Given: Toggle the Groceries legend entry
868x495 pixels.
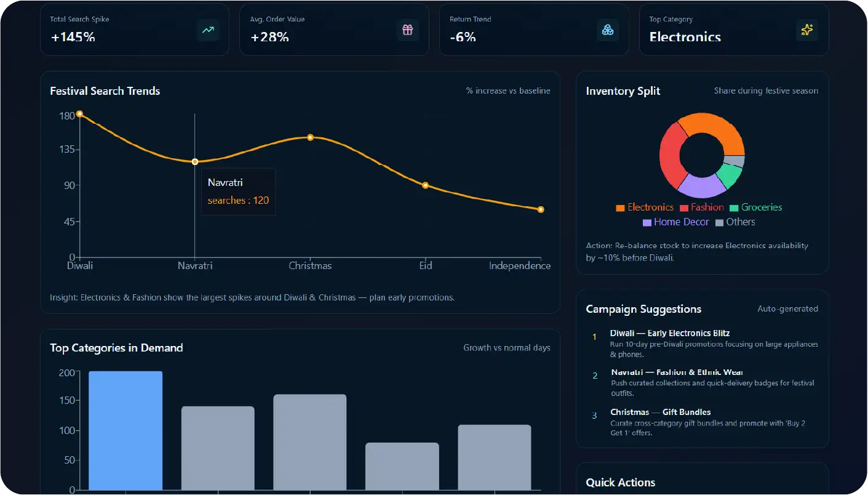Looking at the screenshot, I should coord(755,207).
